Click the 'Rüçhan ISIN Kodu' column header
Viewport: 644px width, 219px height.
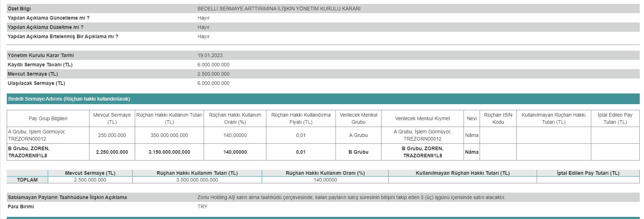(x=498, y=118)
